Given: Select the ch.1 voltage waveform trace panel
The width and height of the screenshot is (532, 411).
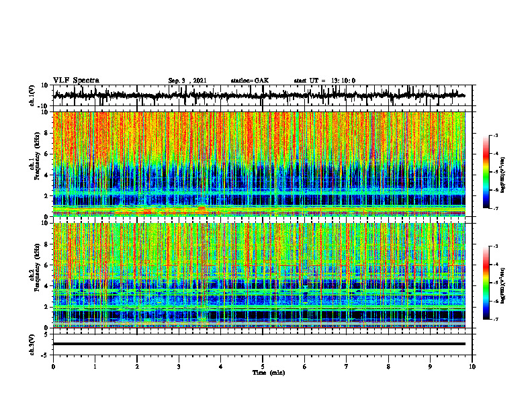Looking at the screenshot, I should 263,95.
